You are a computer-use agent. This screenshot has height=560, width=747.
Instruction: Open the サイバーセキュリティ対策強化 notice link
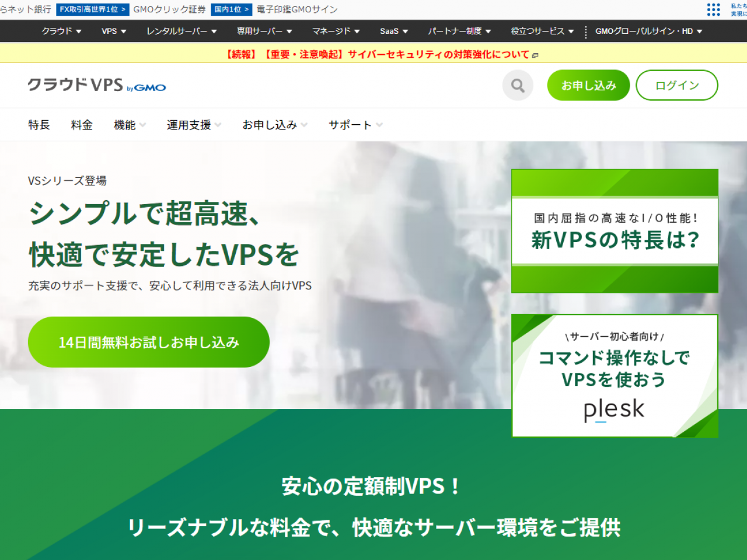376,54
